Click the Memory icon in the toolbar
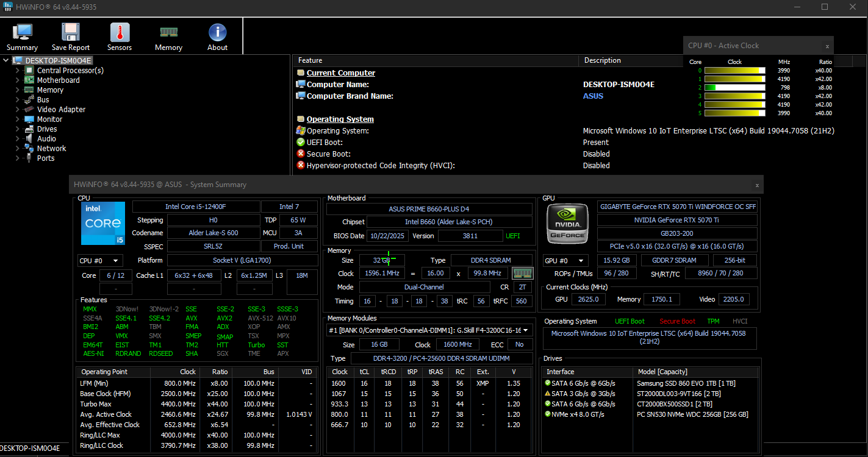The height and width of the screenshot is (457, 868). [168, 37]
